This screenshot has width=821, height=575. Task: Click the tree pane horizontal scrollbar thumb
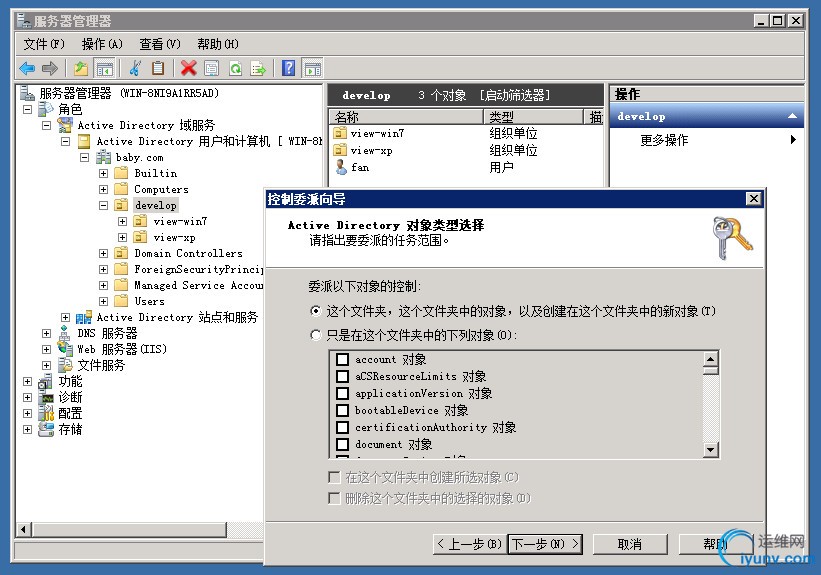129,529
